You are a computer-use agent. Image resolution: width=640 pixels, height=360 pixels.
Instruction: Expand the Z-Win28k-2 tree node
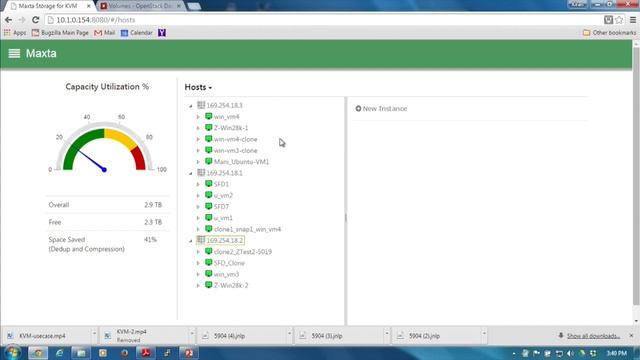[198, 286]
